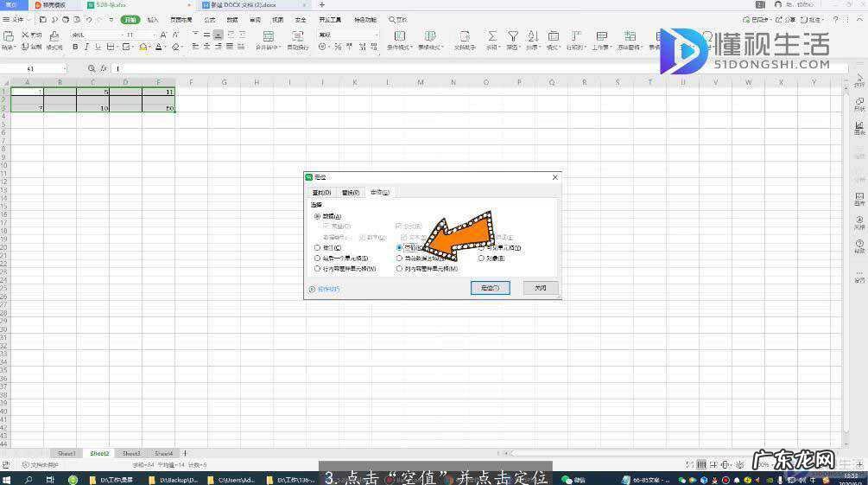Select the 对象 (objects) radio button
Viewport: 868px width, 485px height.
[482, 258]
